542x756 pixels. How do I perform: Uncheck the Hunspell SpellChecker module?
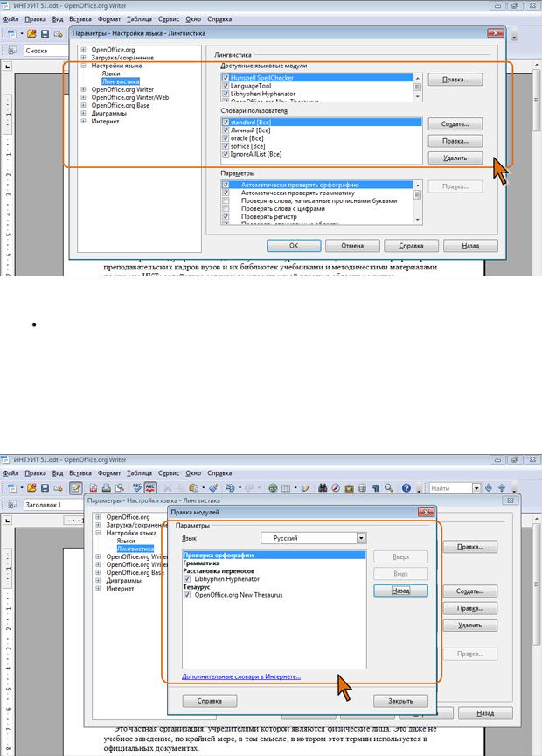[x=226, y=78]
